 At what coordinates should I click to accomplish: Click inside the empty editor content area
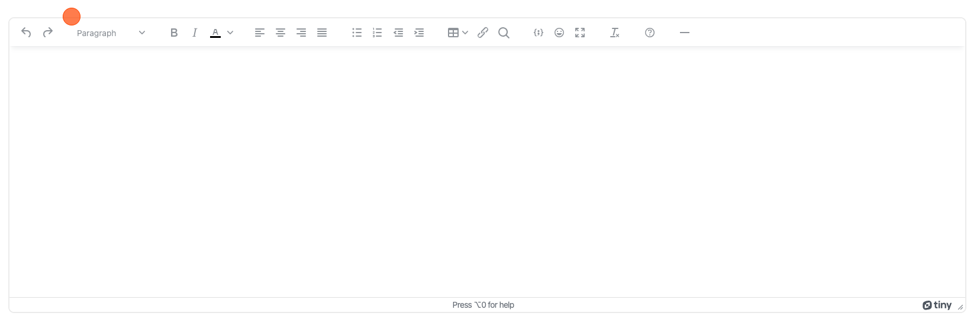(x=486, y=172)
